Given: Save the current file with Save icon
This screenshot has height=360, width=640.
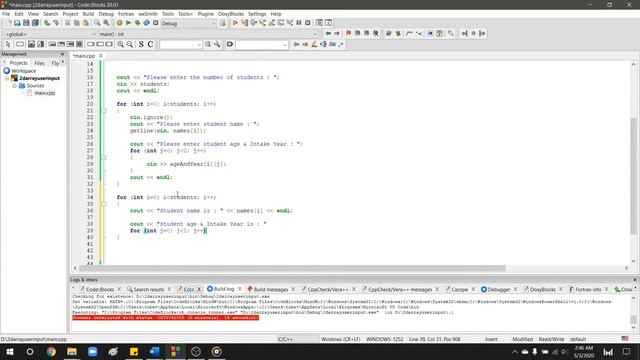Looking at the screenshot, I should coord(26,23).
